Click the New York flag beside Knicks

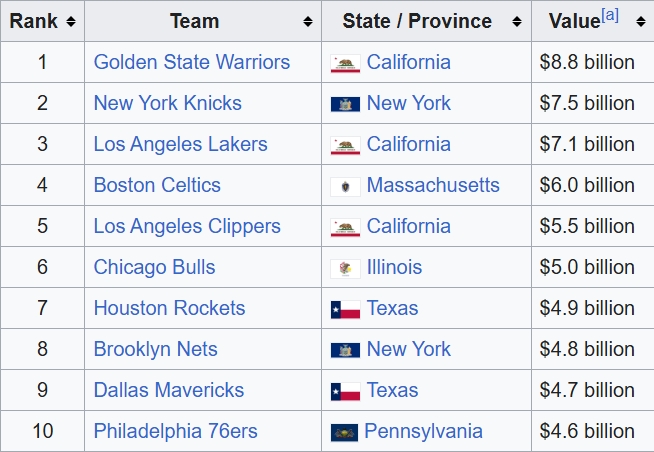[x=345, y=104]
